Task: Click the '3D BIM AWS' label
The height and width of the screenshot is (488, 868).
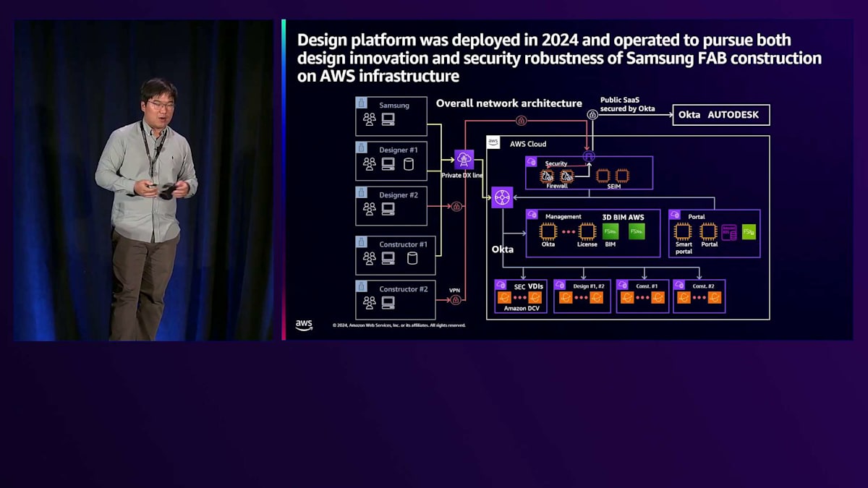Action: point(623,217)
